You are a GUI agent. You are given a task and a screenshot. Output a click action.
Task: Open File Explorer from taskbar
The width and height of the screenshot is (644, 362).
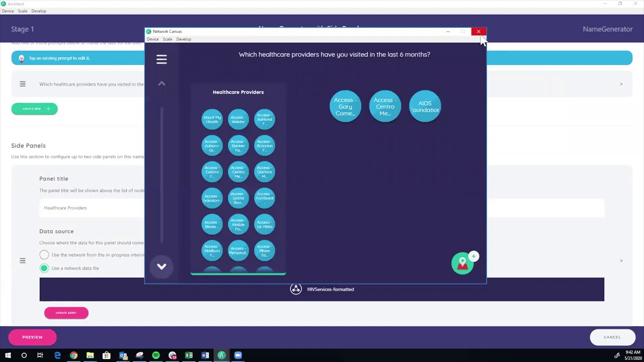[90, 355]
